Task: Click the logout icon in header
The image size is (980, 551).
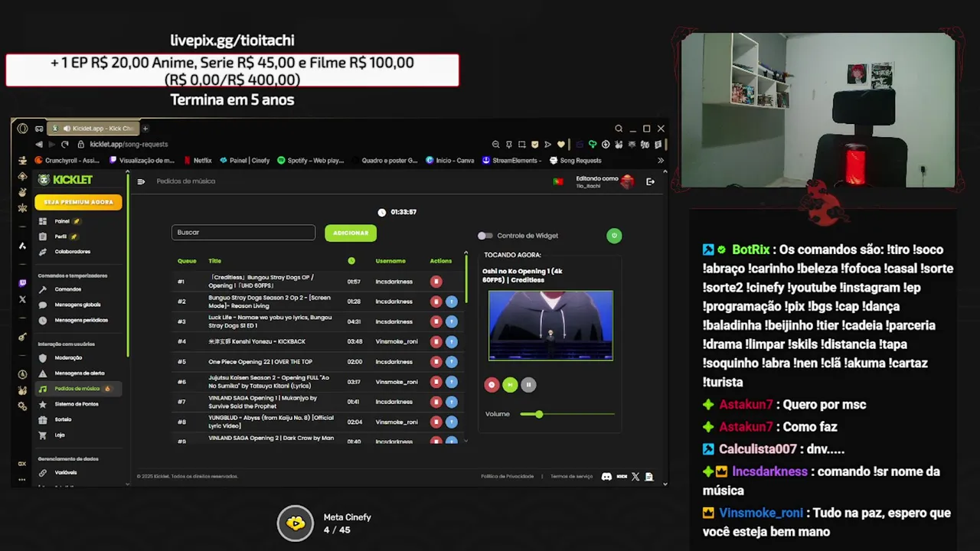Action: [650, 181]
